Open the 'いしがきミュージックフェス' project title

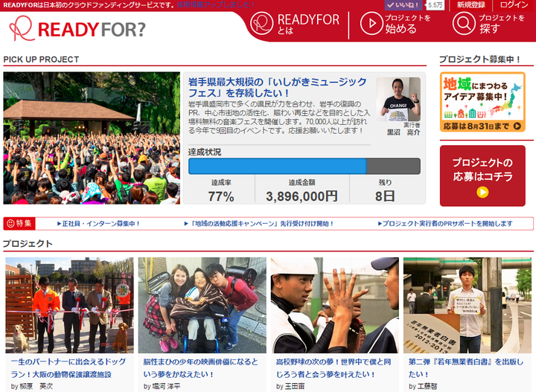point(277,88)
